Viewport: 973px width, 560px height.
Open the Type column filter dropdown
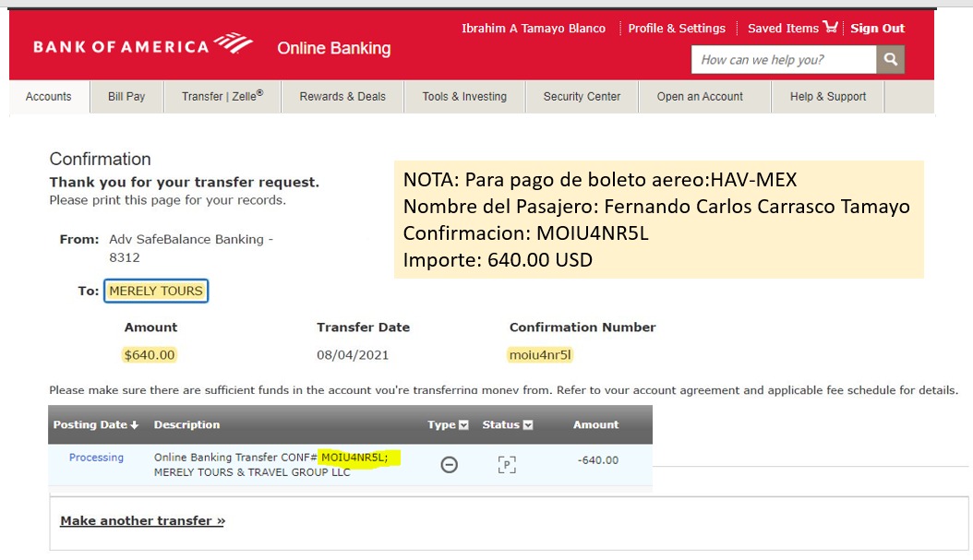click(463, 424)
